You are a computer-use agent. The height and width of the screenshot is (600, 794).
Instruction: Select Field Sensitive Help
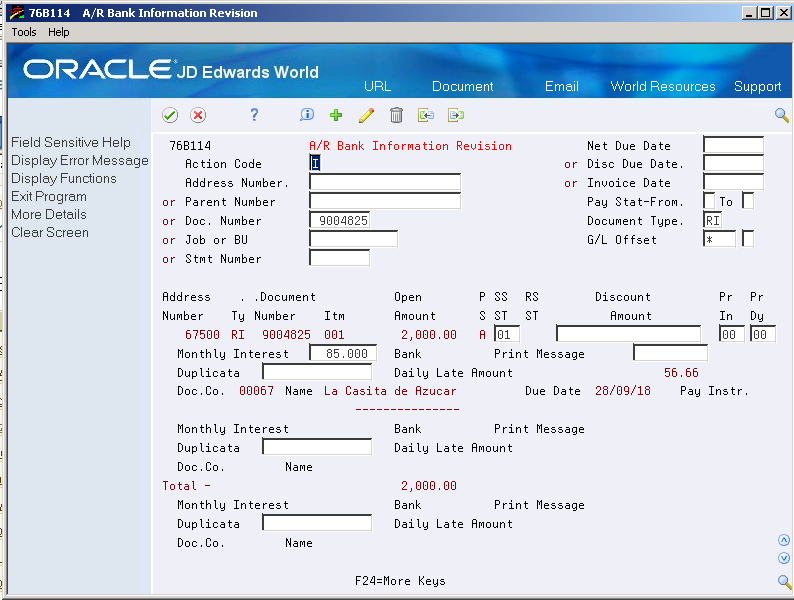(71, 142)
